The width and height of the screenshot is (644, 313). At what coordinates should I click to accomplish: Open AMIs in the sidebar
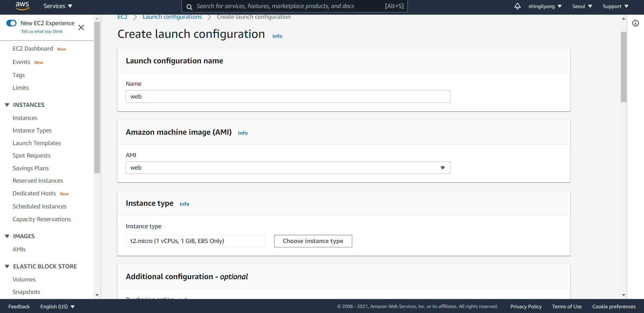[x=19, y=249]
